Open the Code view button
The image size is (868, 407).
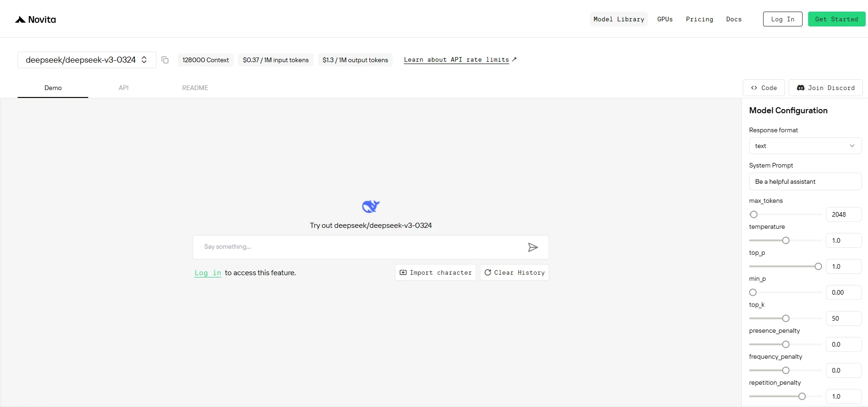(x=764, y=88)
